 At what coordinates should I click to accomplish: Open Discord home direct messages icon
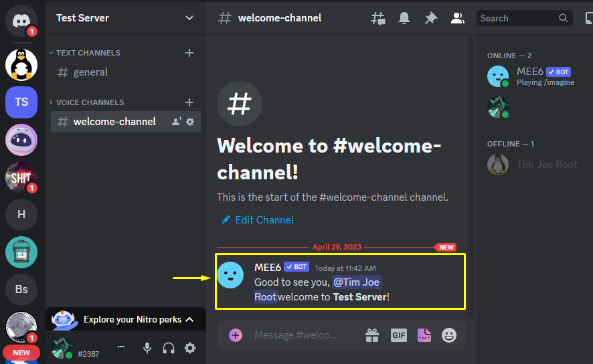[x=21, y=21]
